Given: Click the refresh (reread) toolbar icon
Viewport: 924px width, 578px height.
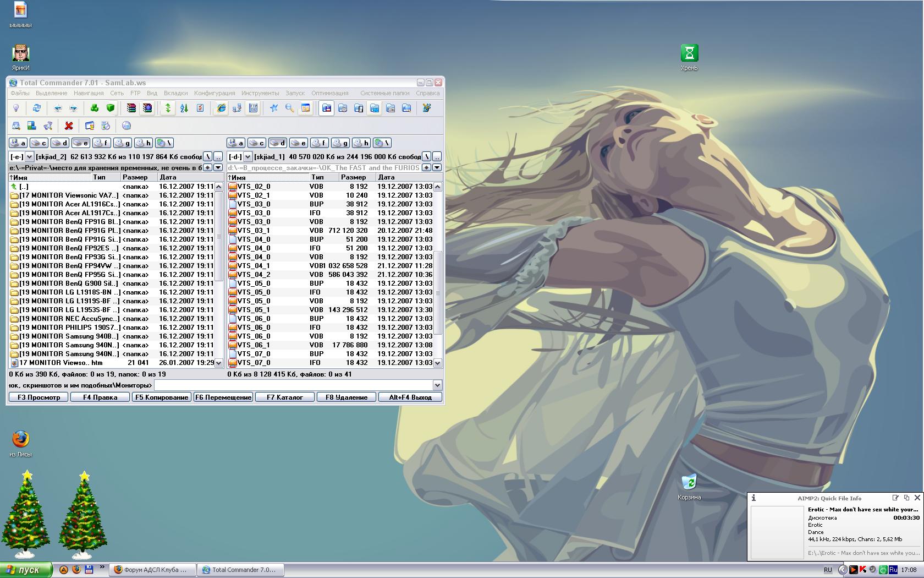Looking at the screenshot, I should 36,108.
